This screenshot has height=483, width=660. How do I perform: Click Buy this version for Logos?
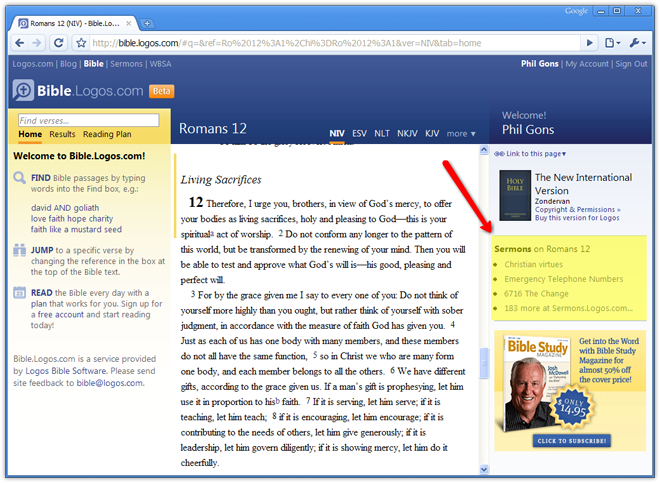(577, 218)
